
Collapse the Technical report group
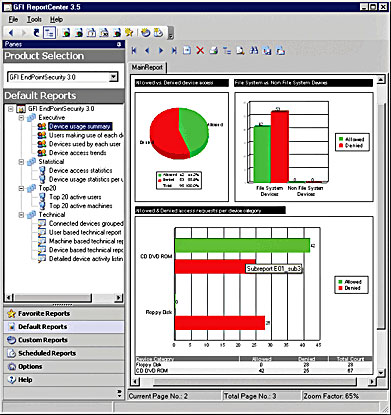pos(21,215)
